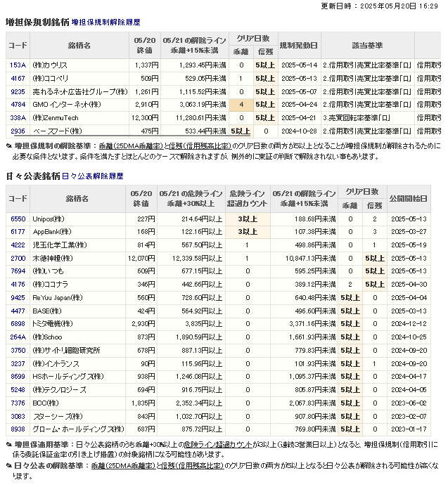Open stock code 264A link
This screenshot has height=487, width=448.
tap(18, 337)
